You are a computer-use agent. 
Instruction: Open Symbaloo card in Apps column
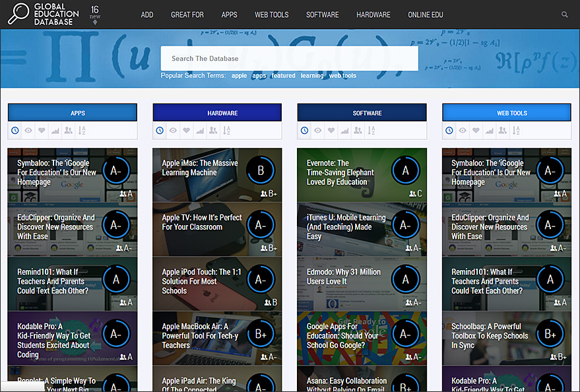point(73,175)
